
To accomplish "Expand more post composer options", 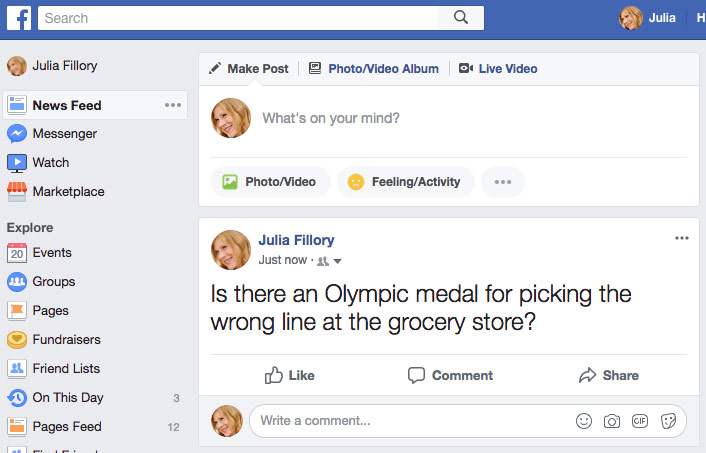I will [503, 182].
